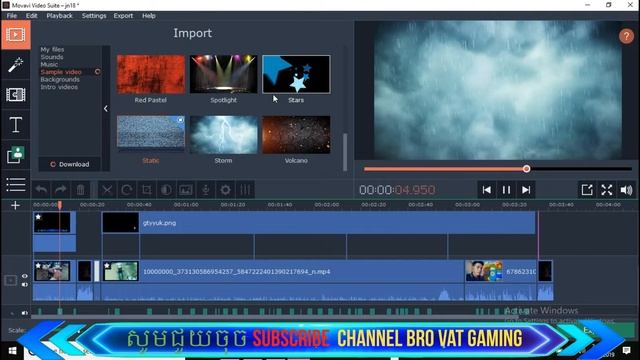Open the Titles text tab
The height and width of the screenshot is (360, 640).
click(x=16, y=124)
